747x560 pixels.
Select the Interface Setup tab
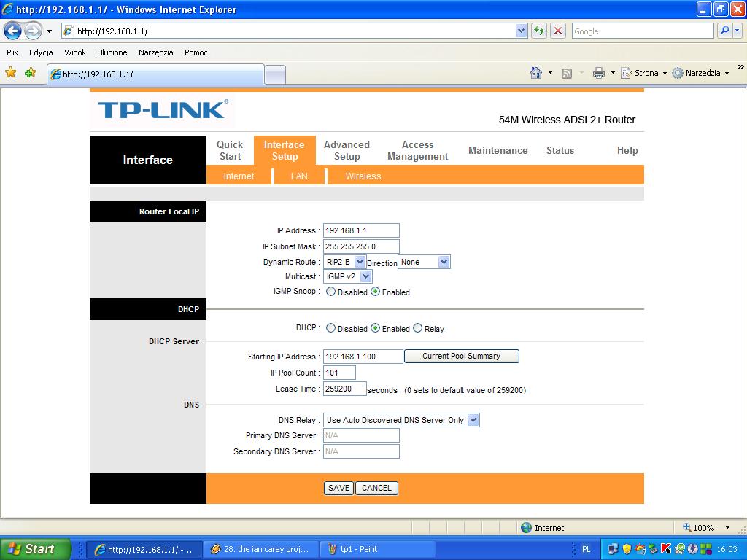tap(285, 150)
